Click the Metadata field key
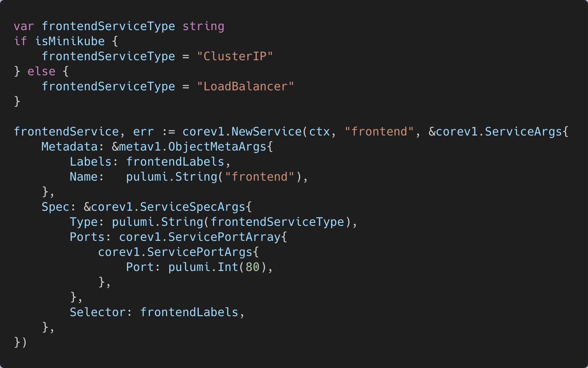This screenshot has width=588, height=368. pyautogui.click(x=69, y=146)
